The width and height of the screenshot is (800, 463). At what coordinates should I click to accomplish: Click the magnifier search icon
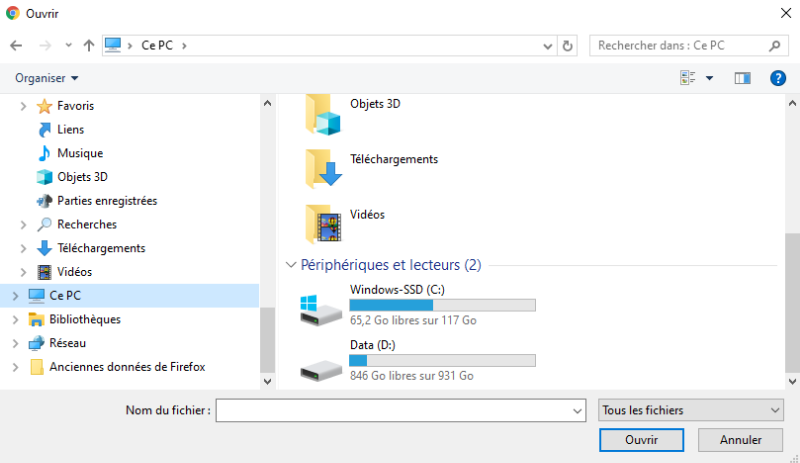(774, 46)
